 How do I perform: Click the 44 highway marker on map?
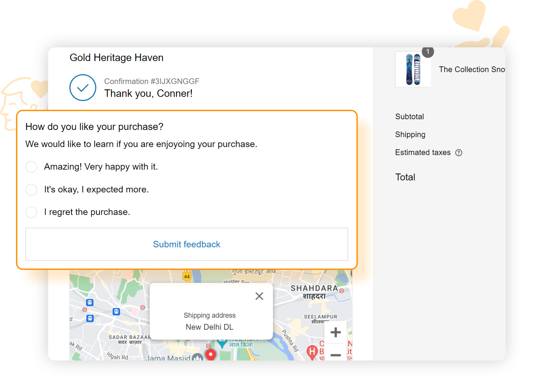187,276
